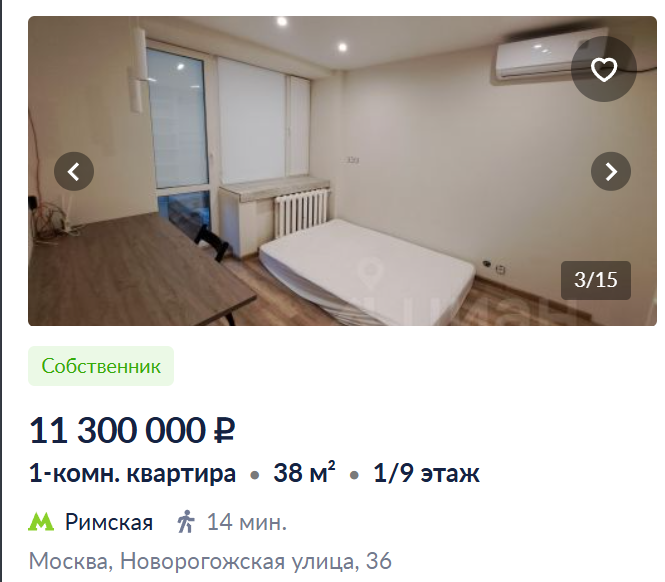Viewport: 665px width, 582px height.
Task: Click the 14 мин. walking time
Action: [x=246, y=522]
